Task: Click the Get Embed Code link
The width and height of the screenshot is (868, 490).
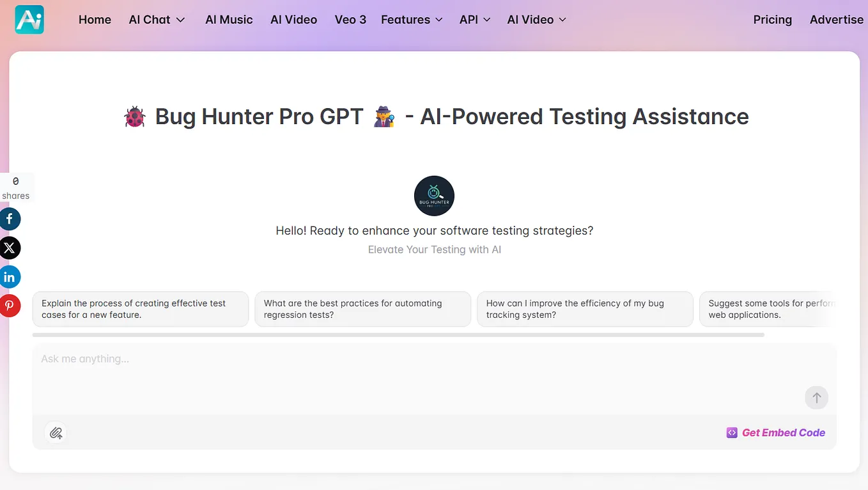Action: (x=783, y=432)
